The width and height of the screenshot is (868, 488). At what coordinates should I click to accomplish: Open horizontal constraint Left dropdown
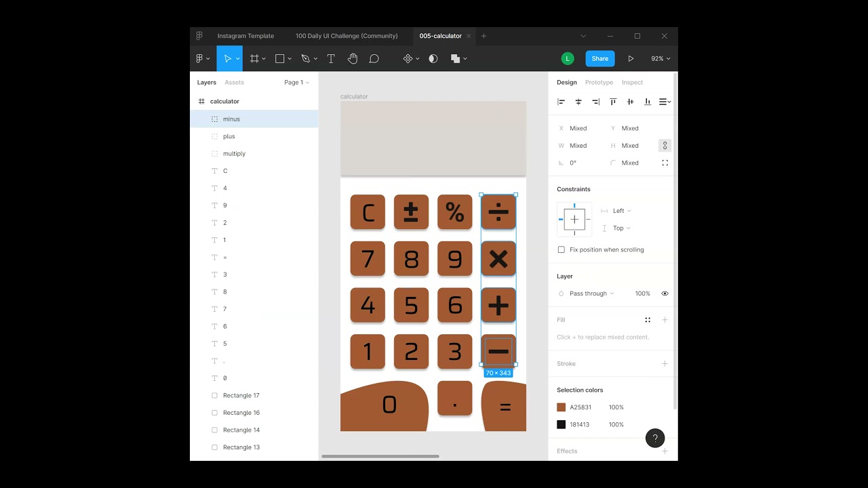pyautogui.click(x=621, y=211)
